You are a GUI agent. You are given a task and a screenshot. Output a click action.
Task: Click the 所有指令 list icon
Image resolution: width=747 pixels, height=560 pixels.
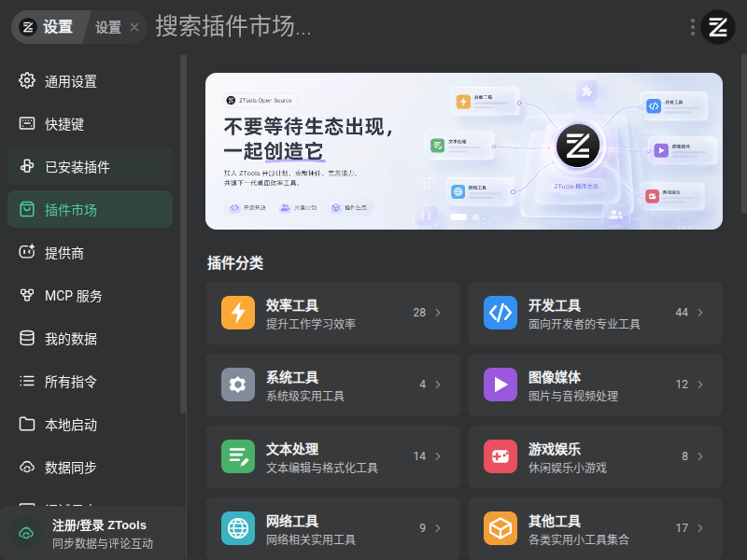coord(27,381)
